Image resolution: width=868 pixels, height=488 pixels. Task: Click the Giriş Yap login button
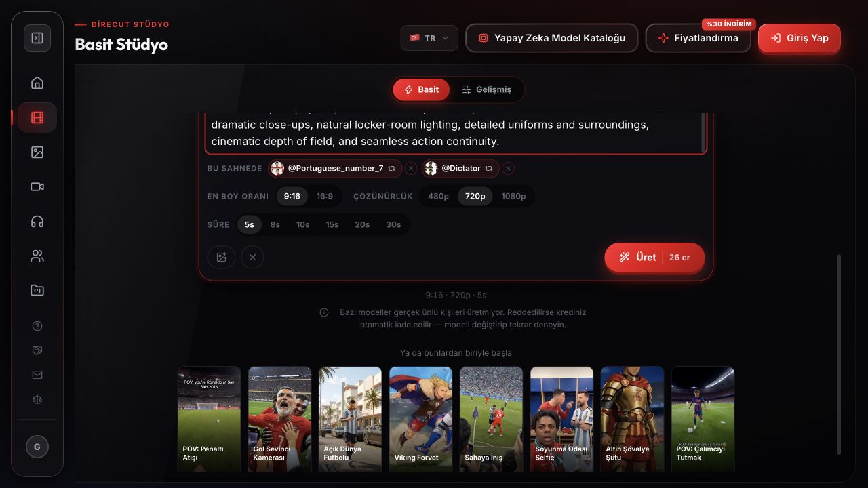(x=800, y=38)
